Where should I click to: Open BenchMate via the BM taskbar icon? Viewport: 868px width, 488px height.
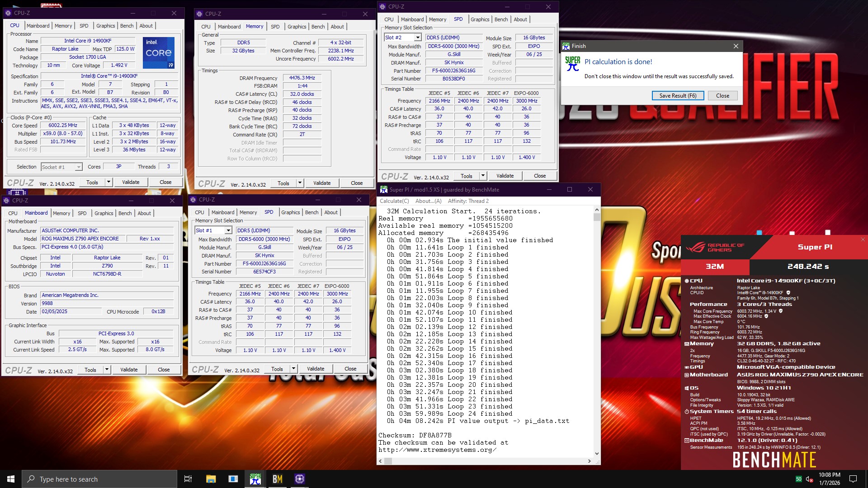click(278, 479)
